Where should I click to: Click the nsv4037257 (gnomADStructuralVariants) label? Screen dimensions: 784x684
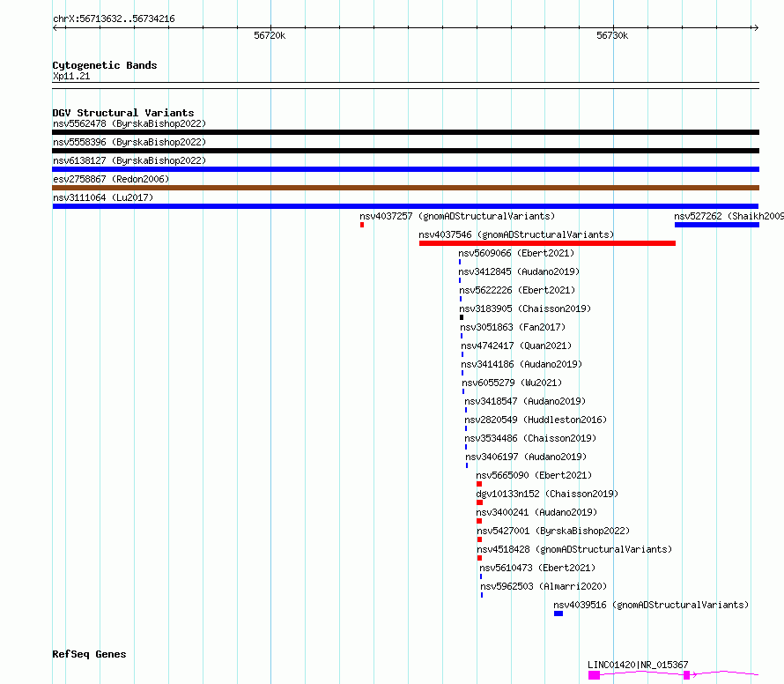457,216
